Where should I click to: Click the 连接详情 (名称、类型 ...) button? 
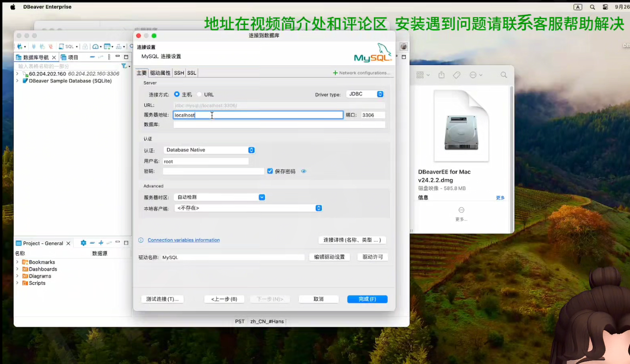[352, 240]
